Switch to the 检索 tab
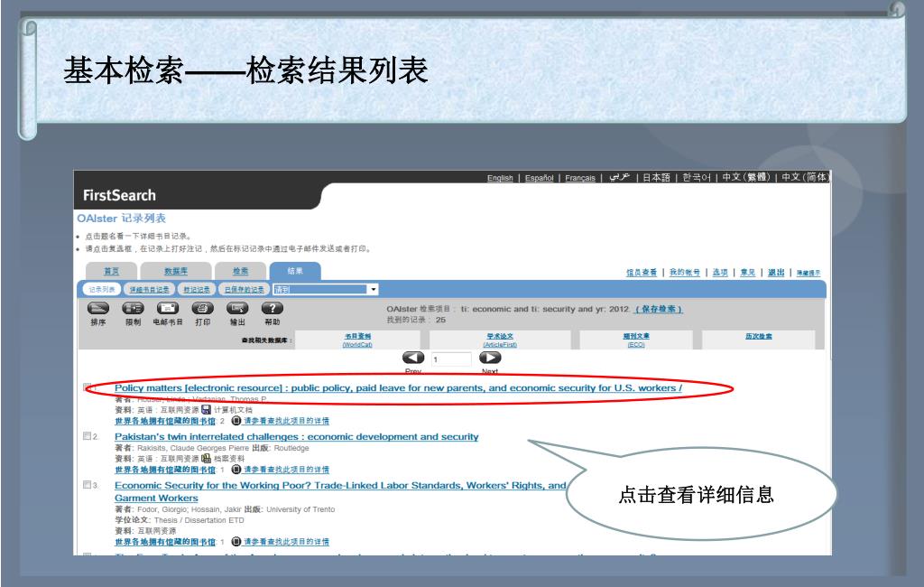Image resolution: width=924 pixels, height=587 pixels. tap(240, 271)
